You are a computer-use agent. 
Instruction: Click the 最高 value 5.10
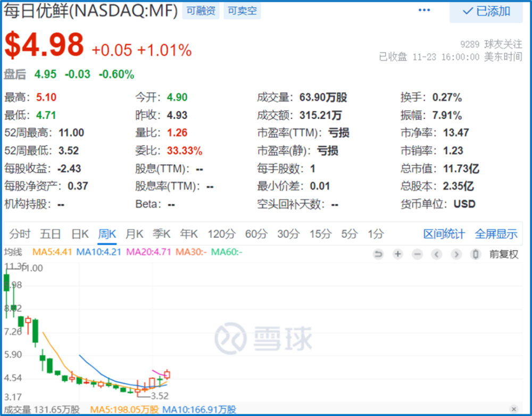46,97
